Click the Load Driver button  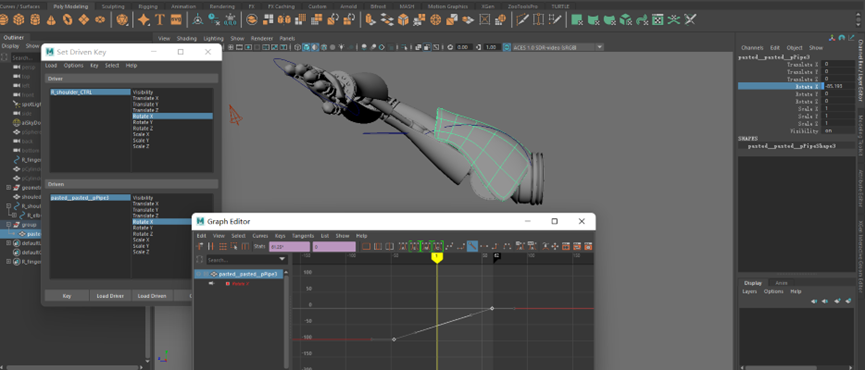(109, 296)
